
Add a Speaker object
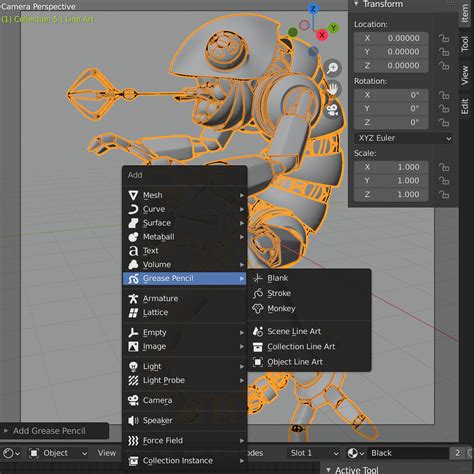tap(185, 421)
